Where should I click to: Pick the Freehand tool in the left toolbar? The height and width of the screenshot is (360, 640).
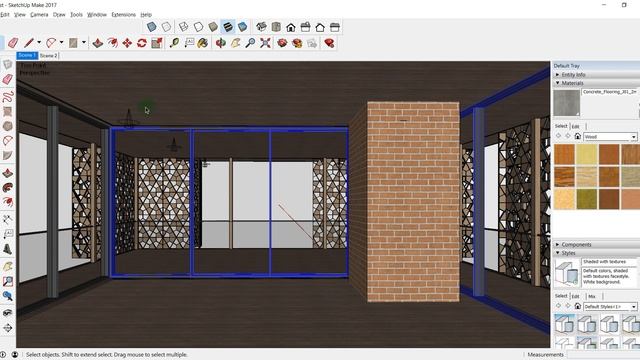point(8,96)
